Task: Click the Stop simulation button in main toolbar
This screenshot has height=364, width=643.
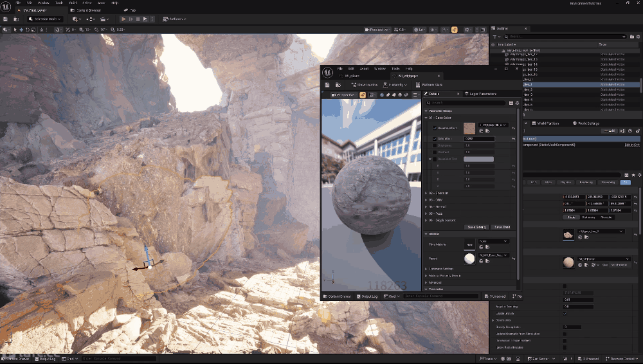Action: tap(139, 19)
